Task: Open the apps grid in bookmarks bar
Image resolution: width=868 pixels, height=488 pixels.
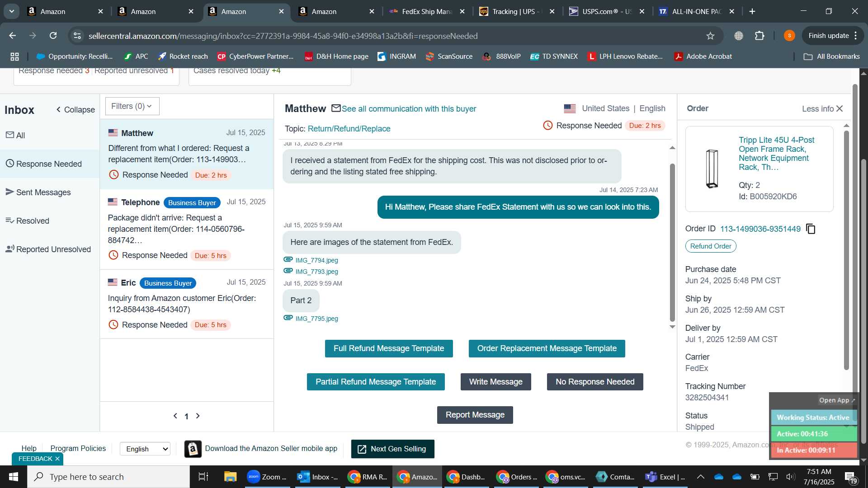Action: coord(14,56)
